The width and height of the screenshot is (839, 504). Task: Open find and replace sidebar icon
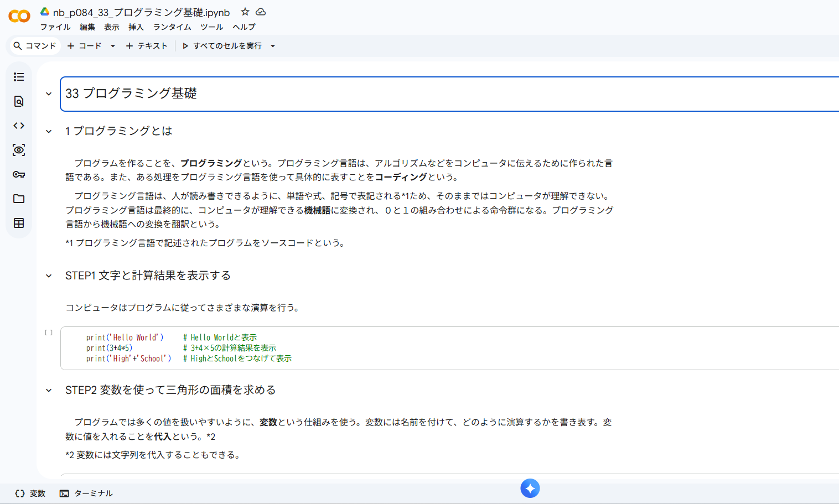click(19, 101)
